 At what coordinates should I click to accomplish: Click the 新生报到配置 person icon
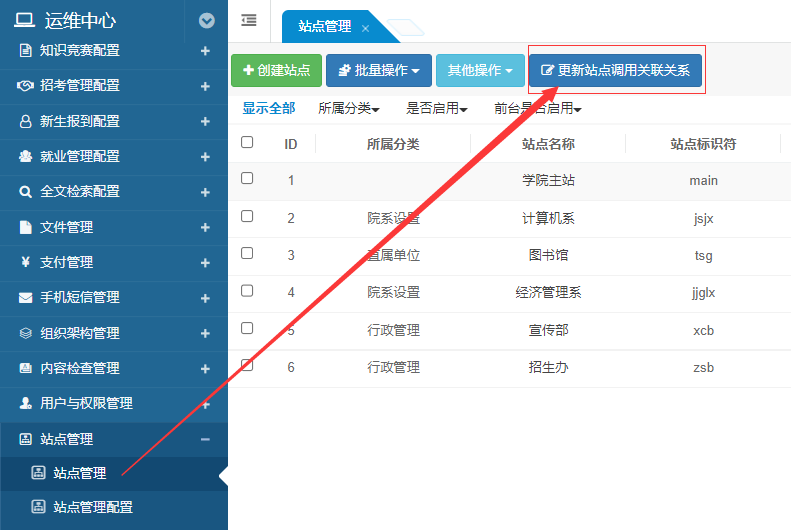pos(26,121)
